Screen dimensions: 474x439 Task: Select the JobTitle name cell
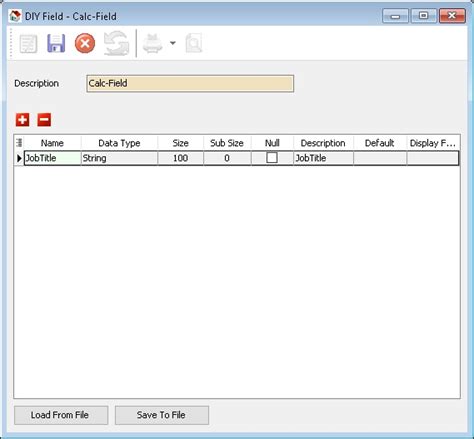(x=53, y=158)
